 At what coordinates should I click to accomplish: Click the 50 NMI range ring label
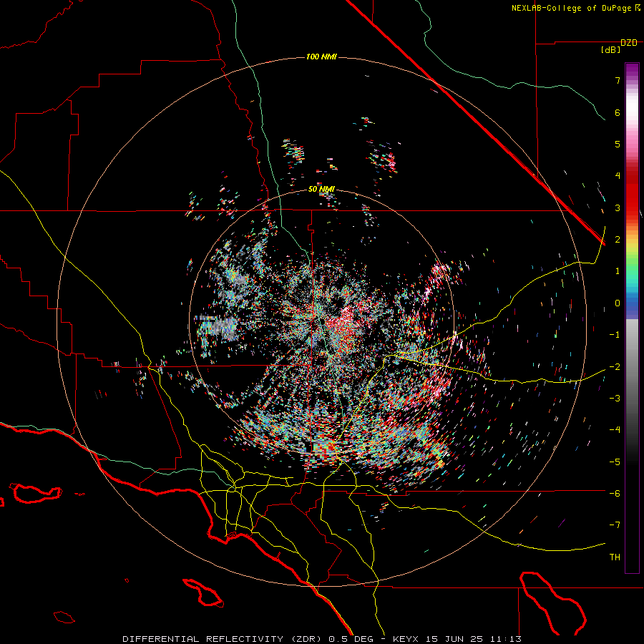point(321,190)
